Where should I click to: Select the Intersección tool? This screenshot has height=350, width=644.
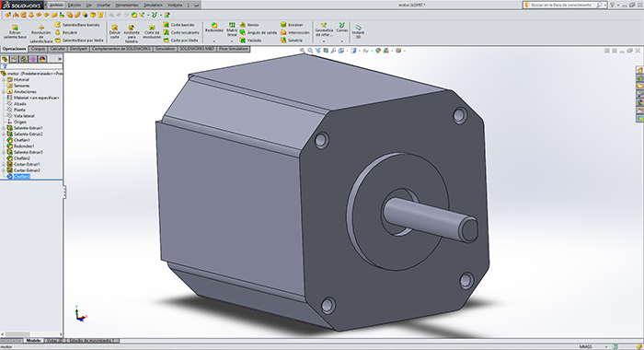point(295,32)
